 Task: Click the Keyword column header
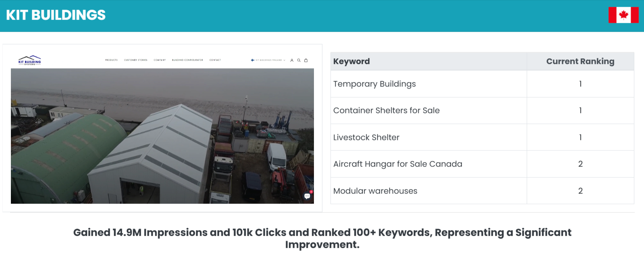(x=351, y=62)
